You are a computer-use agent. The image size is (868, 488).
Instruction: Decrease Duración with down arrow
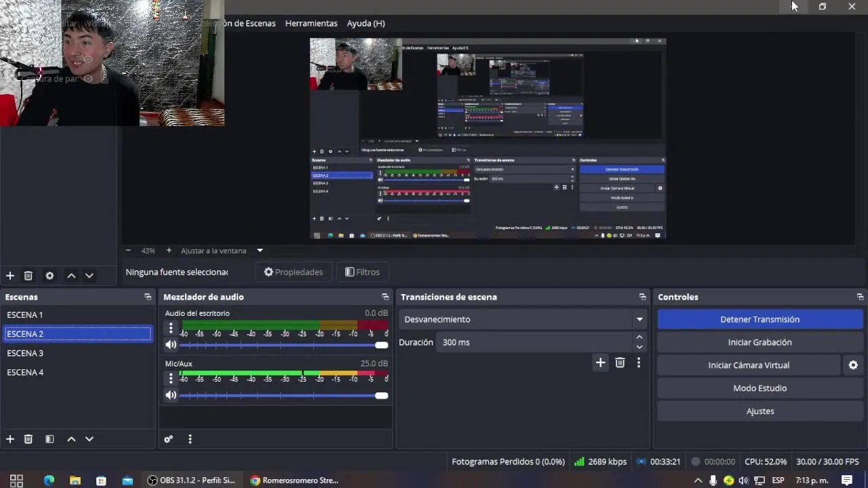tap(639, 347)
